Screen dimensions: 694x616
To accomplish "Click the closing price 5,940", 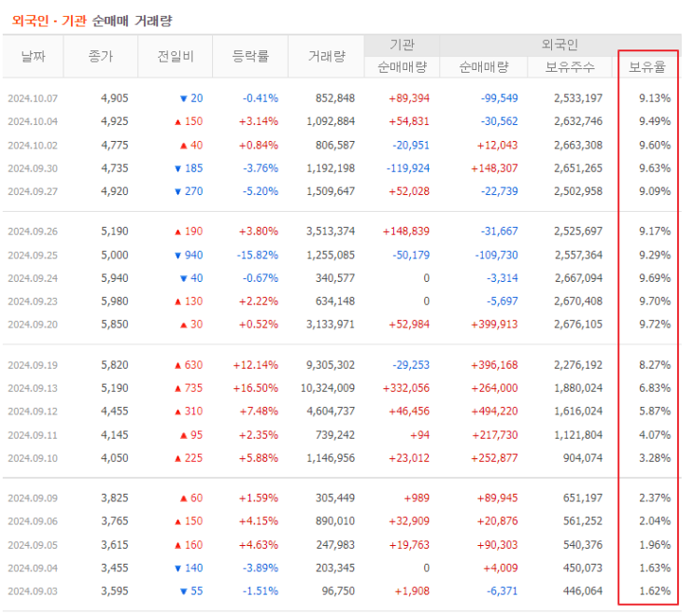I will pyautogui.click(x=115, y=278).
